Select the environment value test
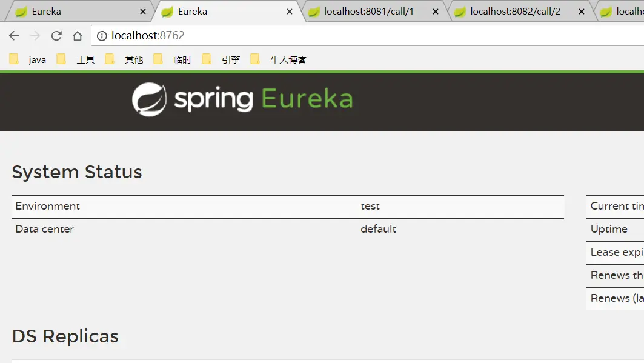The width and height of the screenshot is (644, 363). pos(370,206)
